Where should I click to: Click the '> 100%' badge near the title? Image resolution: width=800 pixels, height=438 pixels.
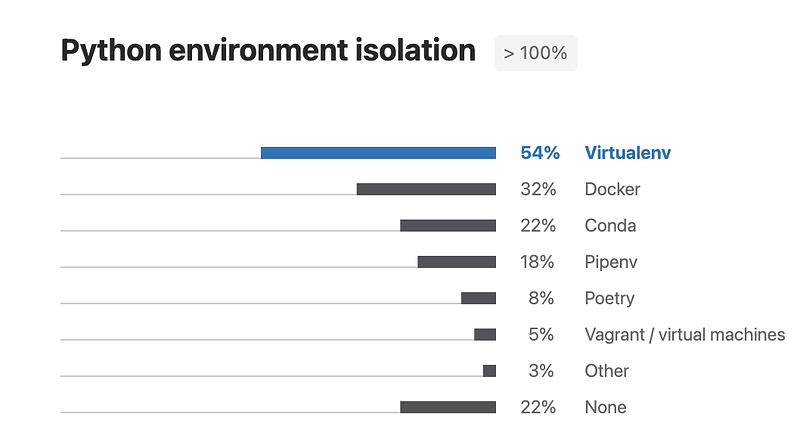tap(535, 53)
